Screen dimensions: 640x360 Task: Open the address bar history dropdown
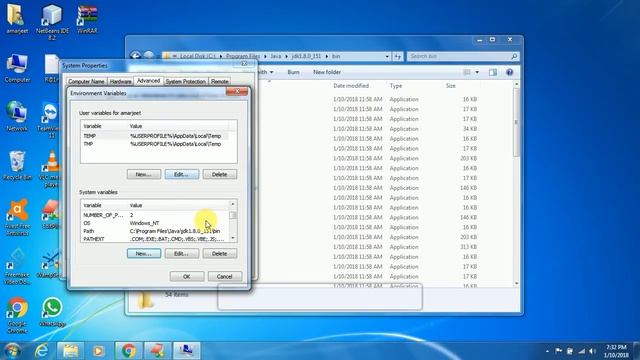(x=387, y=56)
